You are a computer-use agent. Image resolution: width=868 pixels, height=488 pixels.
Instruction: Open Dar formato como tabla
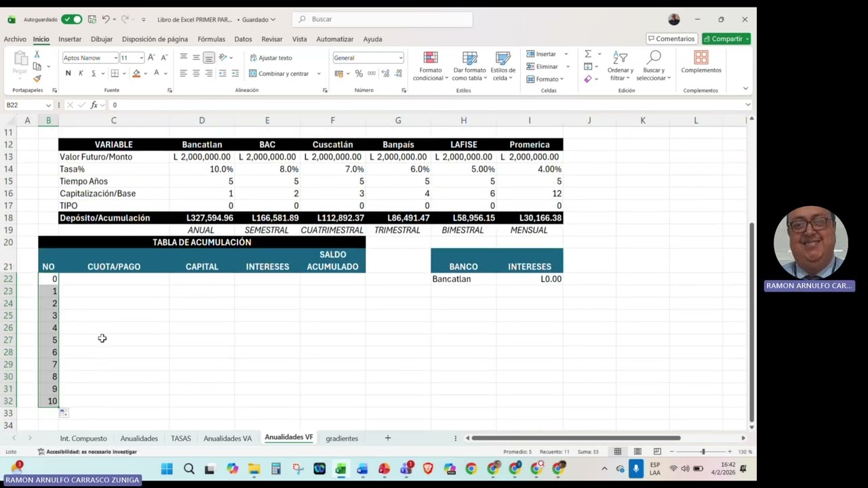[x=469, y=66]
